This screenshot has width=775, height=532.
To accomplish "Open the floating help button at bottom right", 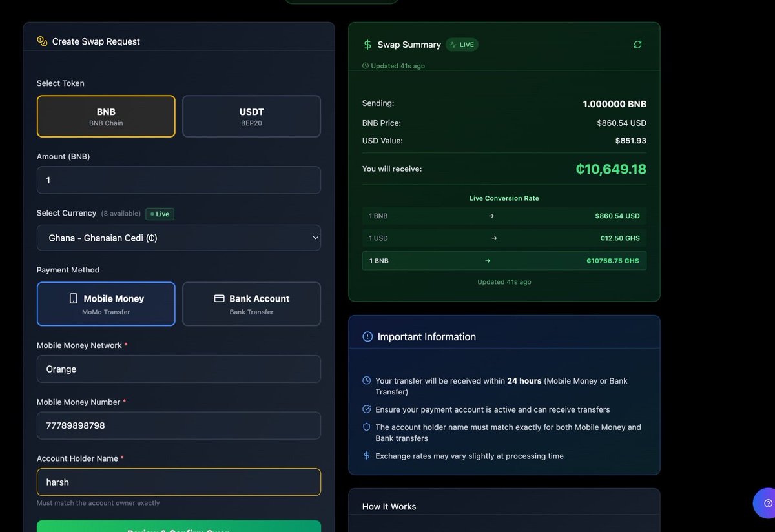I will (767, 503).
